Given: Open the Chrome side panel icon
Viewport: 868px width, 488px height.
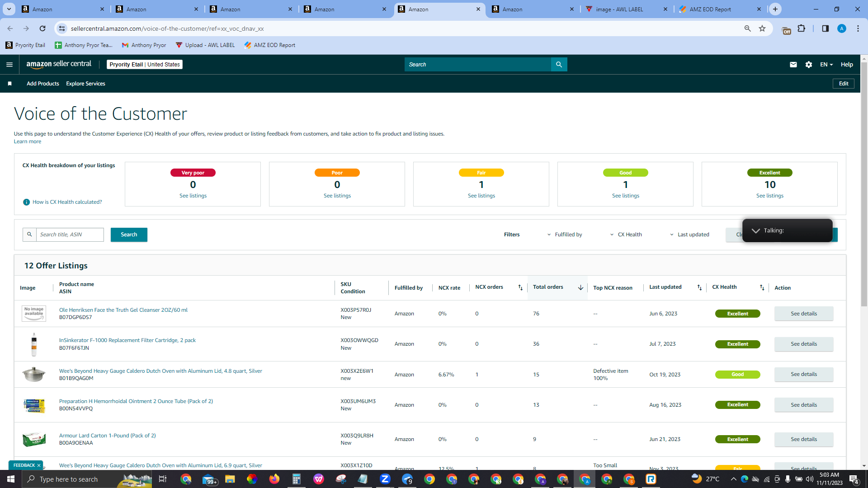Looking at the screenshot, I should [x=825, y=28].
